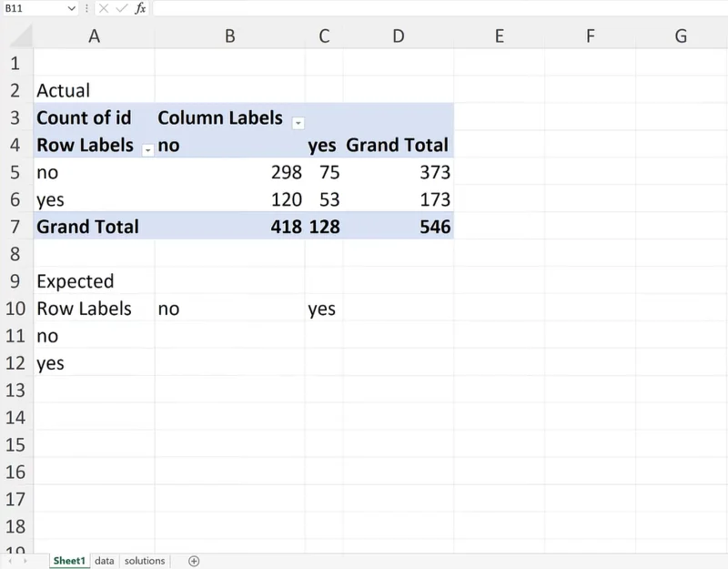Switch to the data sheet tab
This screenshot has width=728, height=569.
click(104, 561)
